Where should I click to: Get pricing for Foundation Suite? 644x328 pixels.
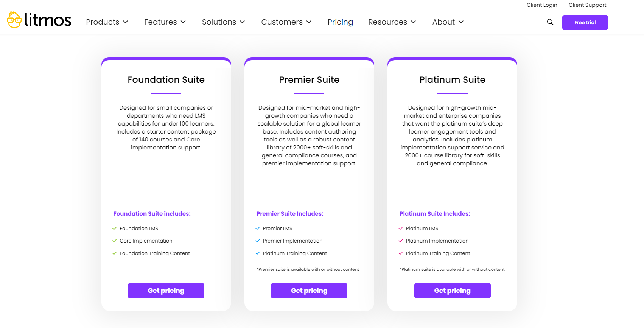[166, 291]
